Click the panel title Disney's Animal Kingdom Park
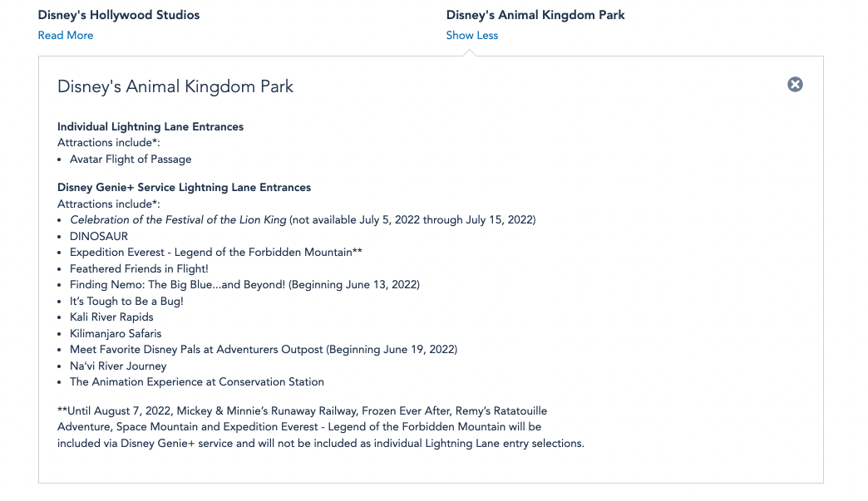The image size is (868, 501). pos(175,86)
